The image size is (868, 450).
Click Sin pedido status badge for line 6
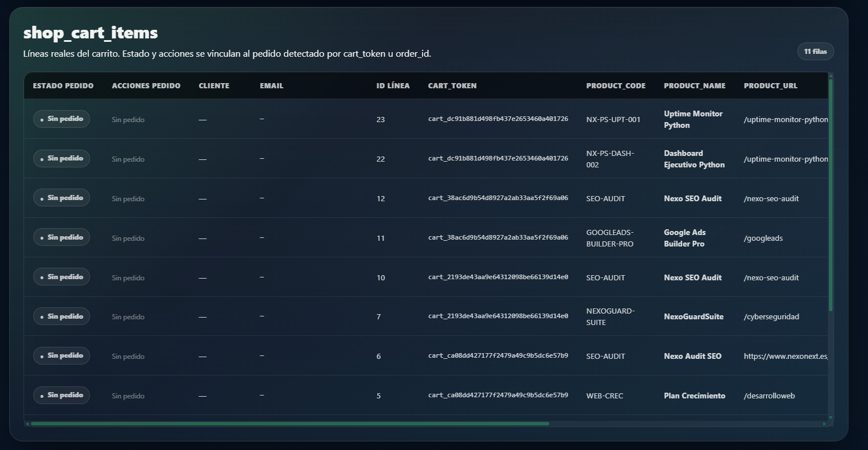pos(61,355)
